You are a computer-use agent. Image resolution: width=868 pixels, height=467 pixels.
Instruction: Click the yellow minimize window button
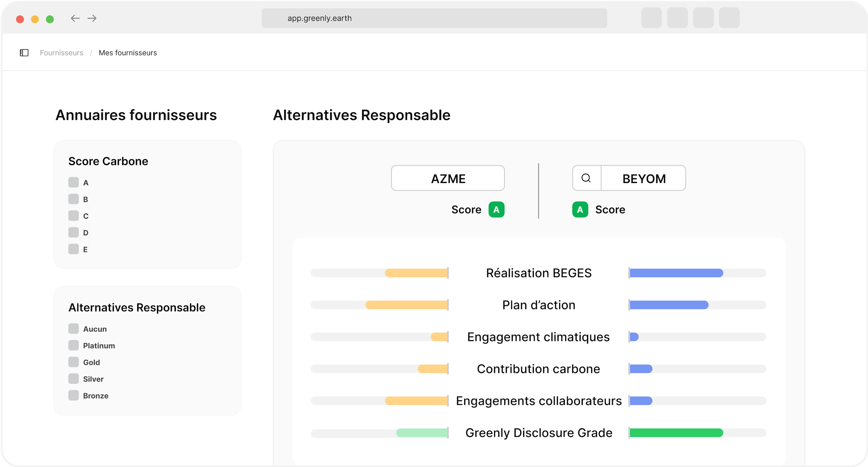[35, 19]
